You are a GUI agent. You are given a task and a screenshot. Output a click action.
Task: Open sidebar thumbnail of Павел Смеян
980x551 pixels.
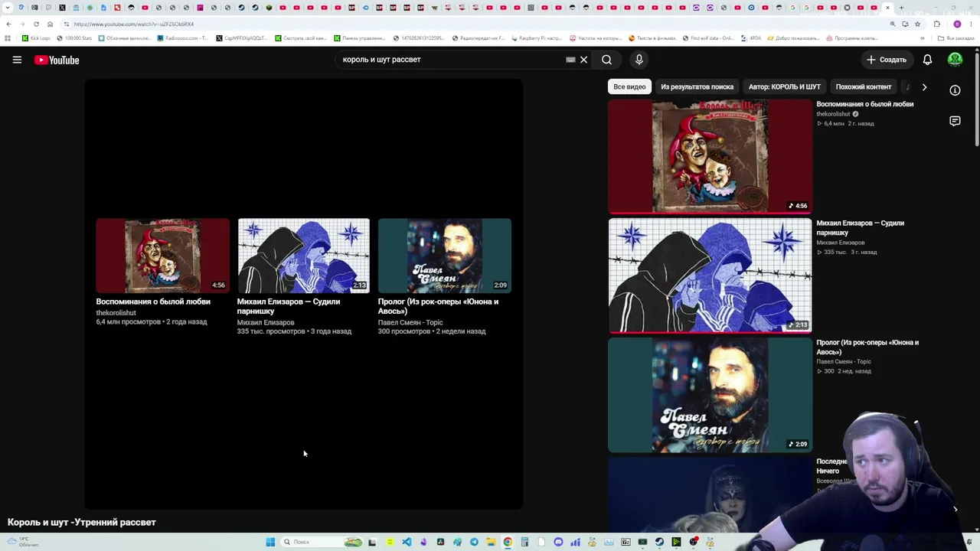pos(710,395)
